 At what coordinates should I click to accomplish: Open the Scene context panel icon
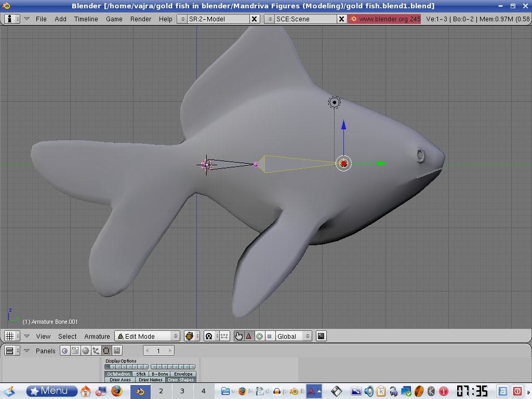116,351
